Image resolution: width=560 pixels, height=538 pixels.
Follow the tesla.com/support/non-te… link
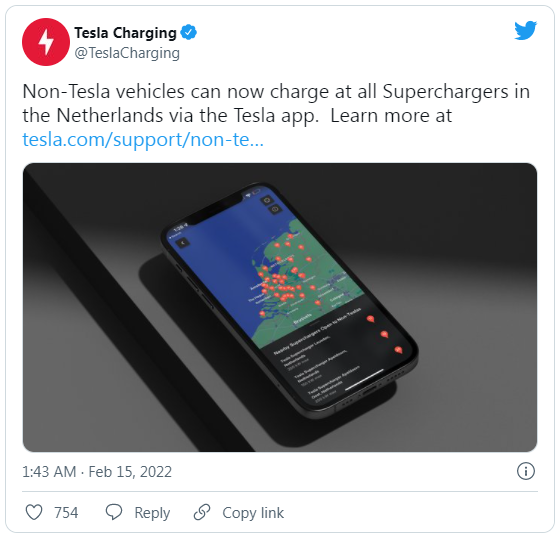pos(143,139)
